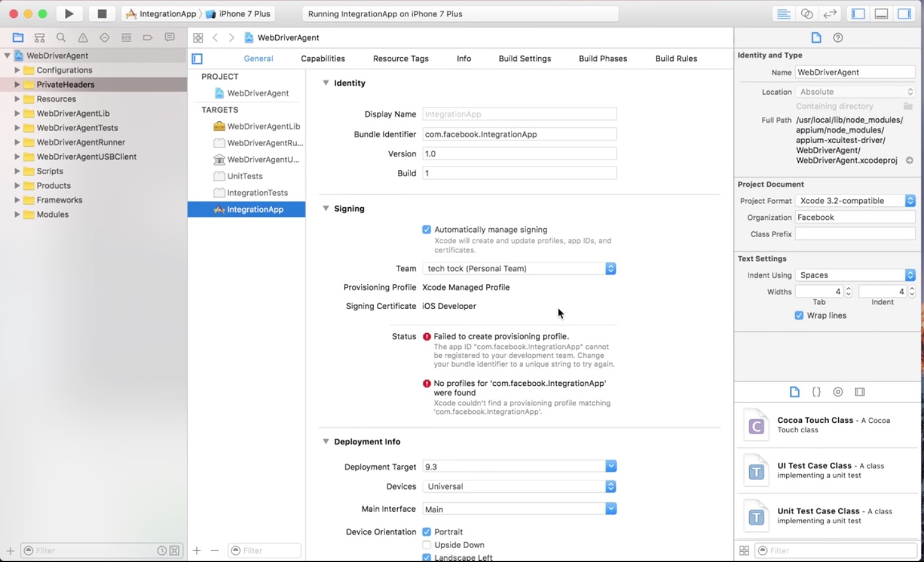Collapse the Identity section

point(326,83)
